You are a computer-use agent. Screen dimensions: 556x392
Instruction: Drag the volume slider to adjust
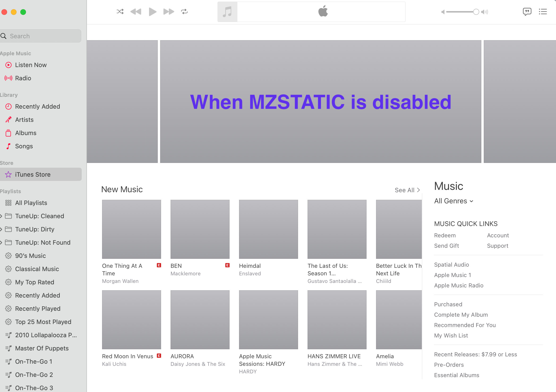[475, 12]
